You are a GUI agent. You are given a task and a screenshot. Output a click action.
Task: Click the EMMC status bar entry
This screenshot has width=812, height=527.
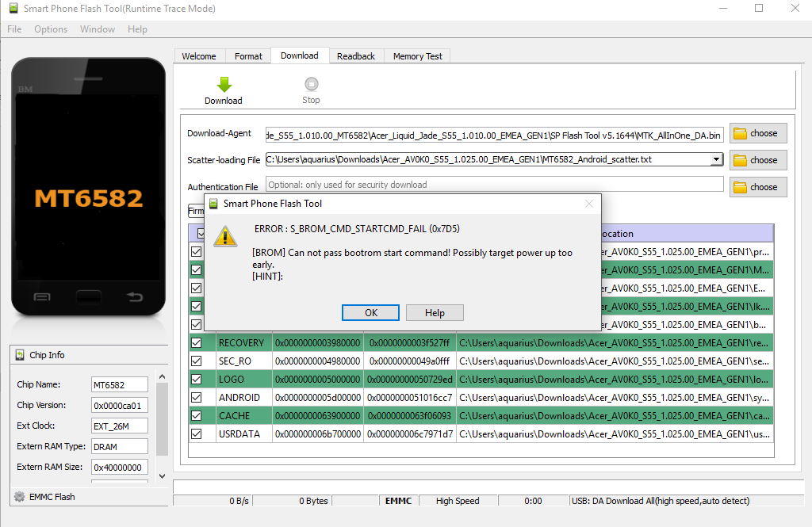[x=399, y=501]
